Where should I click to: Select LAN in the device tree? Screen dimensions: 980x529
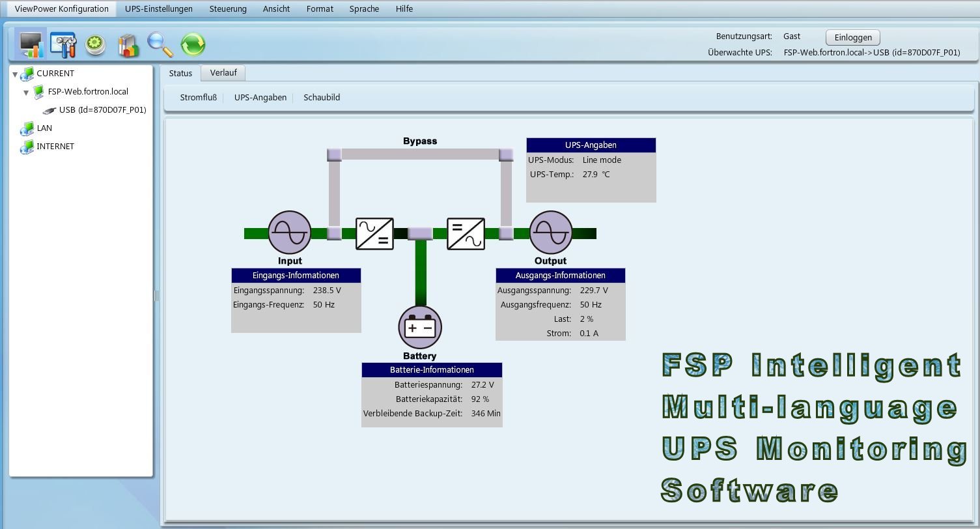pyautogui.click(x=44, y=128)
